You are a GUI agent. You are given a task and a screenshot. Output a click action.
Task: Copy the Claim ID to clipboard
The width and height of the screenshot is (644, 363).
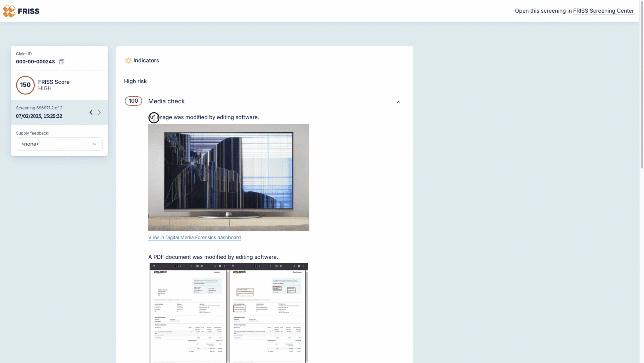pyautogui.click(x=62, y=62)
